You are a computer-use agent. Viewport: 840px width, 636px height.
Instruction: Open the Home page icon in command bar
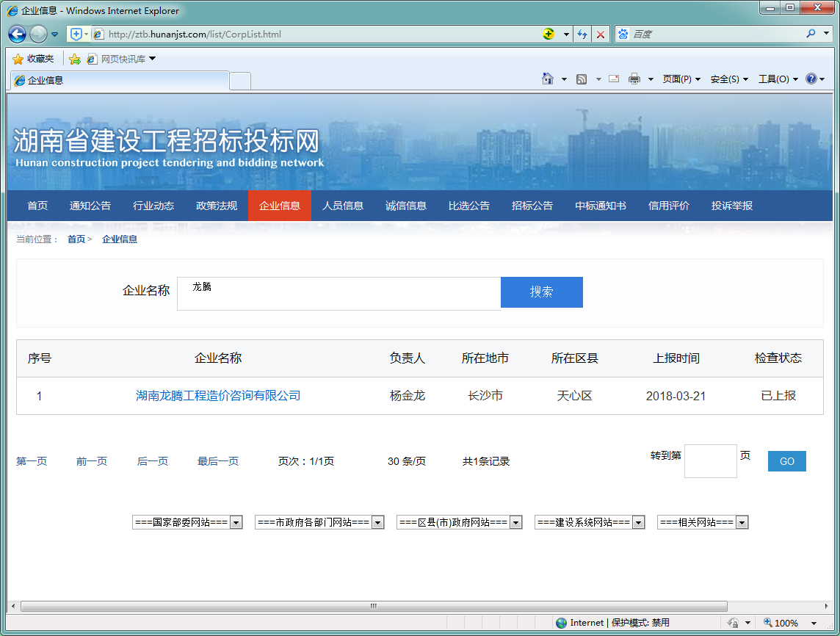tap(547, 79)
